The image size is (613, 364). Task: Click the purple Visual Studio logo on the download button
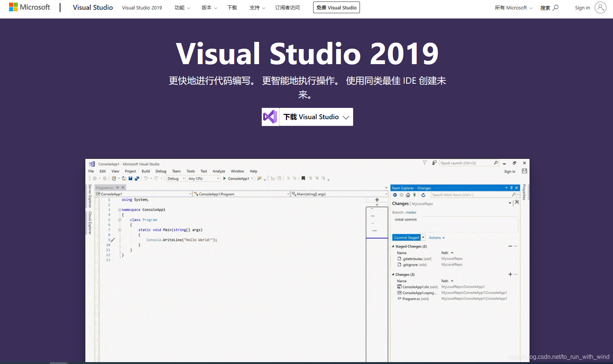point(270,117)
